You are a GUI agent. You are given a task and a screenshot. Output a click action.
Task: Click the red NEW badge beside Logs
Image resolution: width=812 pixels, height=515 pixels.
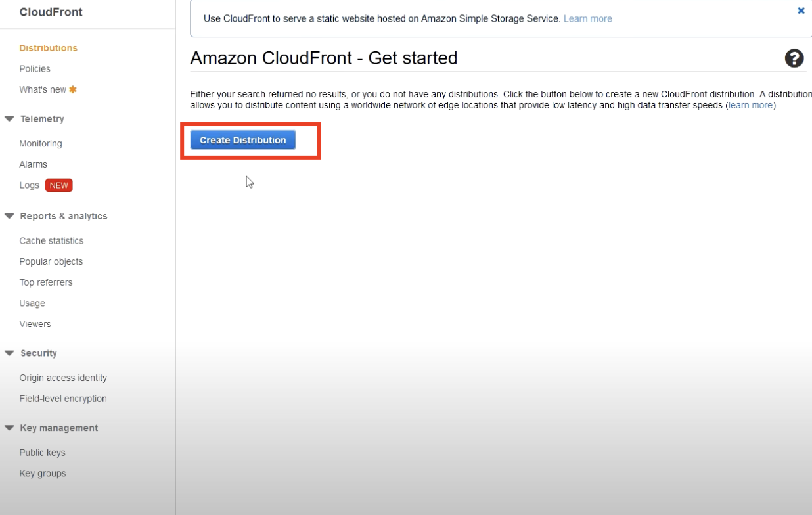[x=58, y=185]
